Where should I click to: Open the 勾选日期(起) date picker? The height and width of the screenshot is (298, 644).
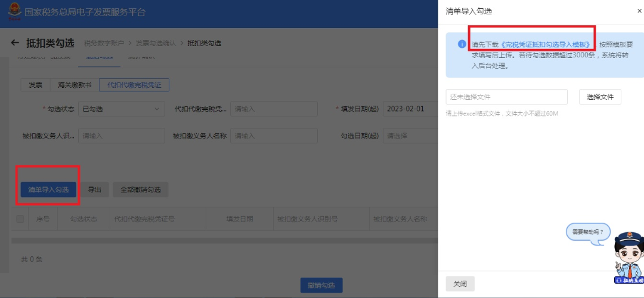coord(410,136)
